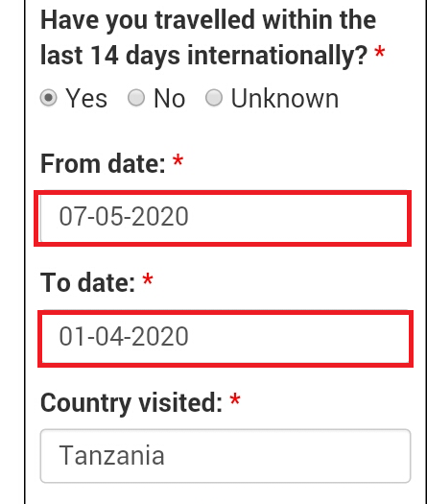Place cursor in the 07-05-2020 date text

pos(124,216)
